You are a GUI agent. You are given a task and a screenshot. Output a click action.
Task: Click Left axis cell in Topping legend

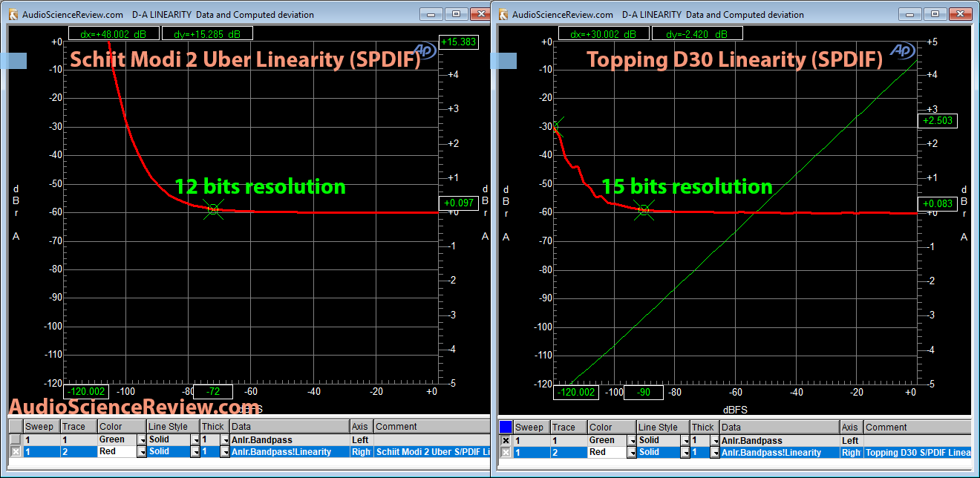pos(851,440)
